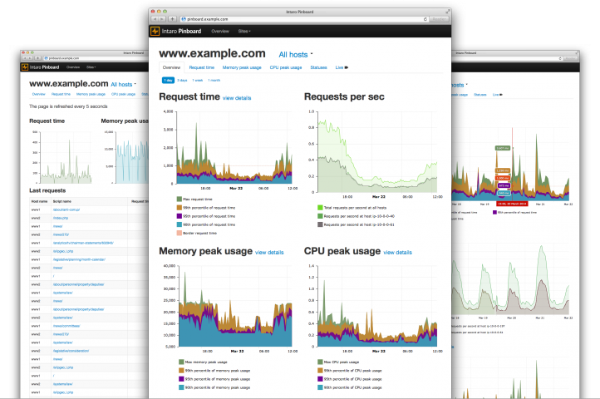The width and height of the screenshot is (600, 399).
Task: Click the Request time tab in left window
Action: pos(61,94)
